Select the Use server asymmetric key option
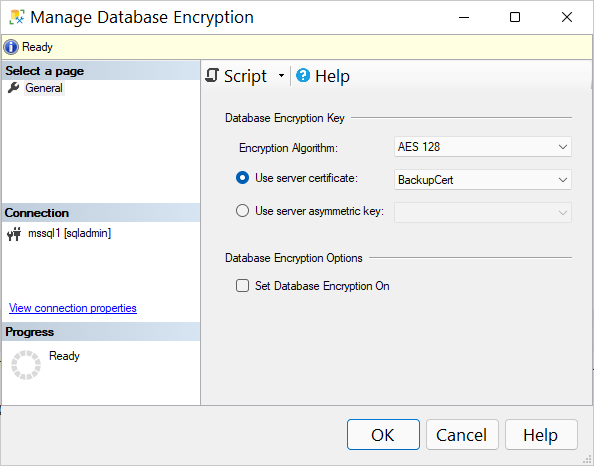This screenshot has width=594, height=466. (x=242, y=211)
